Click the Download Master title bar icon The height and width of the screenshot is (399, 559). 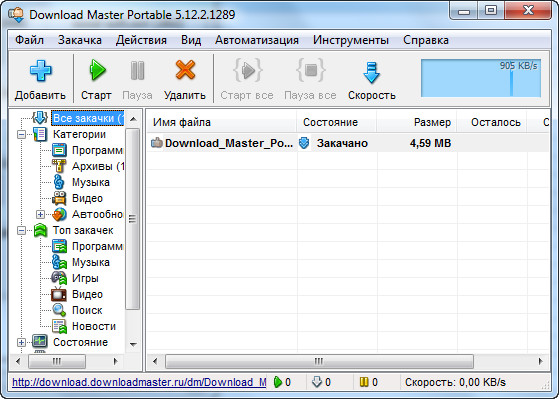coord(16,15)
